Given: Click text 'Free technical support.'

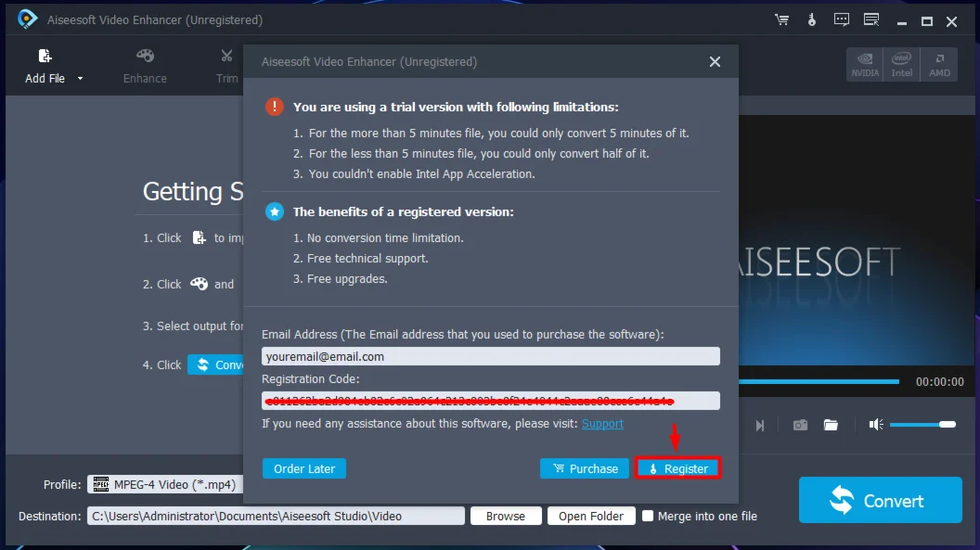Looking at the screenshot, I should pos(367,259).
